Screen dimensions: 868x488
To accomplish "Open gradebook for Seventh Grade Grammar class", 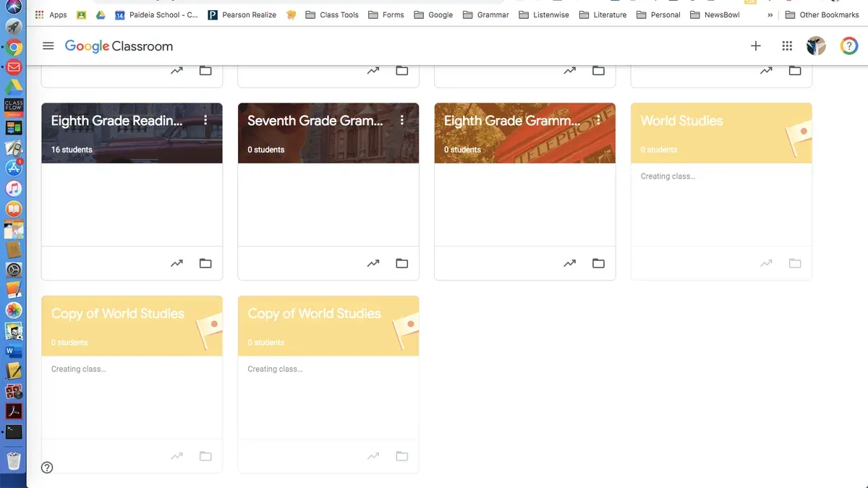I will tap(373, 263).
